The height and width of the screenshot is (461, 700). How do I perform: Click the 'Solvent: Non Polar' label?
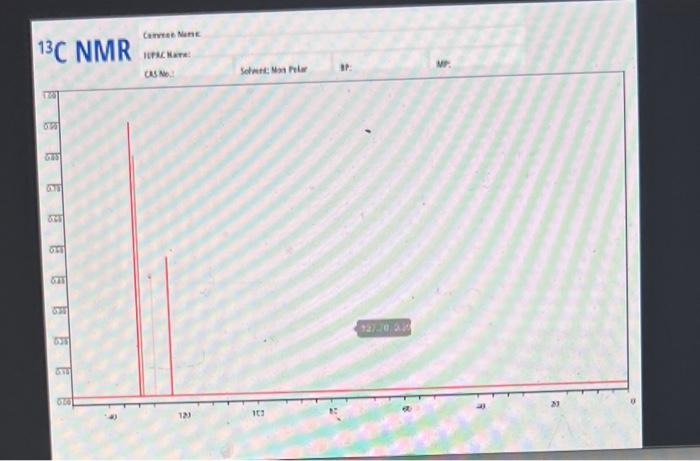coord(274,70)
